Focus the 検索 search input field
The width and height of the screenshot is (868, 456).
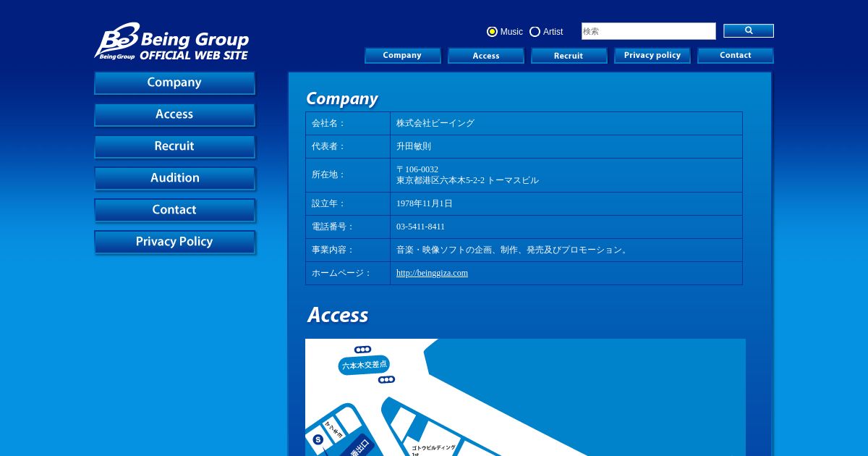click(x=649, y=31)
